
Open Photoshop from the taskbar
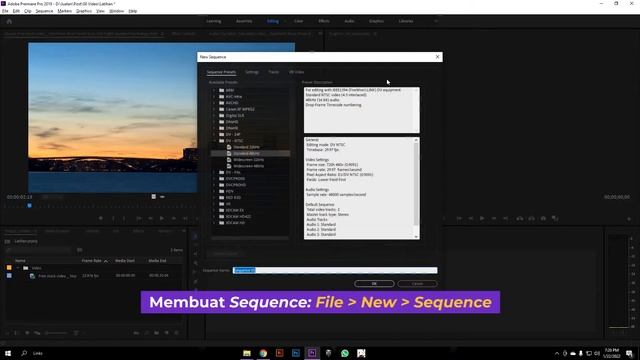click(296, 353)
